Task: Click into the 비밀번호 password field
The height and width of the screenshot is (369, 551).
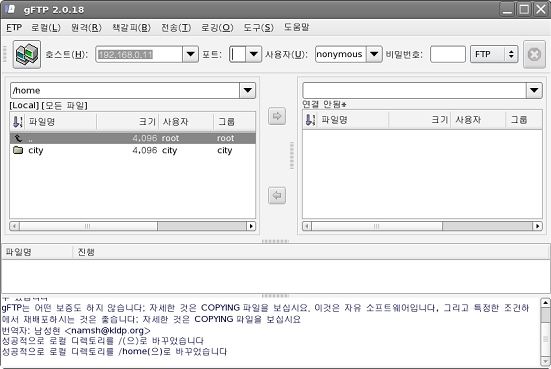Action: (x=448, y=54)
